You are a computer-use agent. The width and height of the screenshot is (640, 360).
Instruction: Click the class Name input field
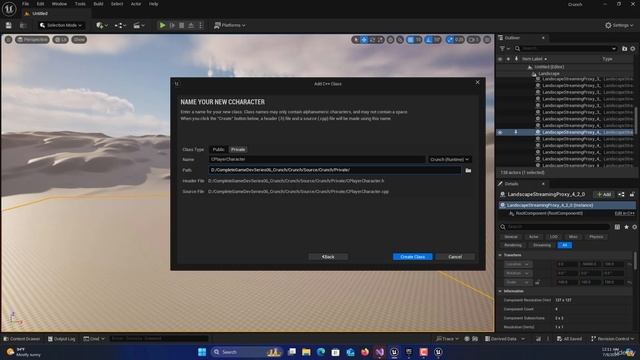click(317, 160)
